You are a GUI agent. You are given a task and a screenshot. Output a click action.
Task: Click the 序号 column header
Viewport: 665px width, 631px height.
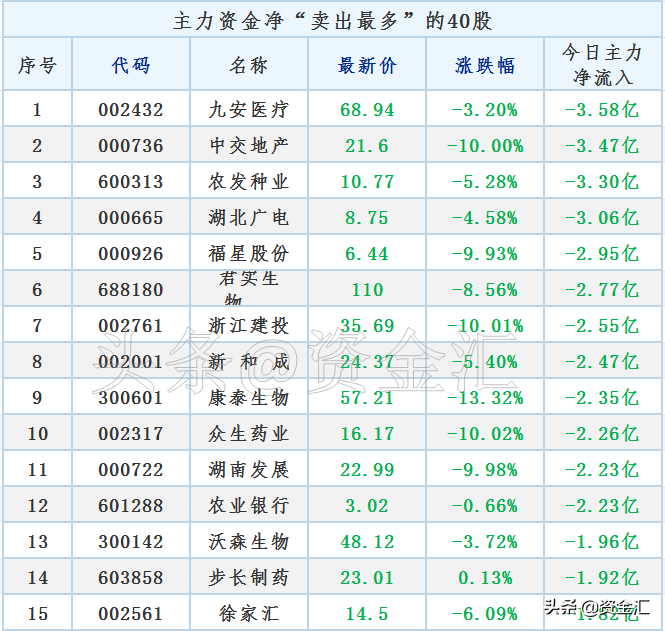pyautogui.click(x=37, y=66)
